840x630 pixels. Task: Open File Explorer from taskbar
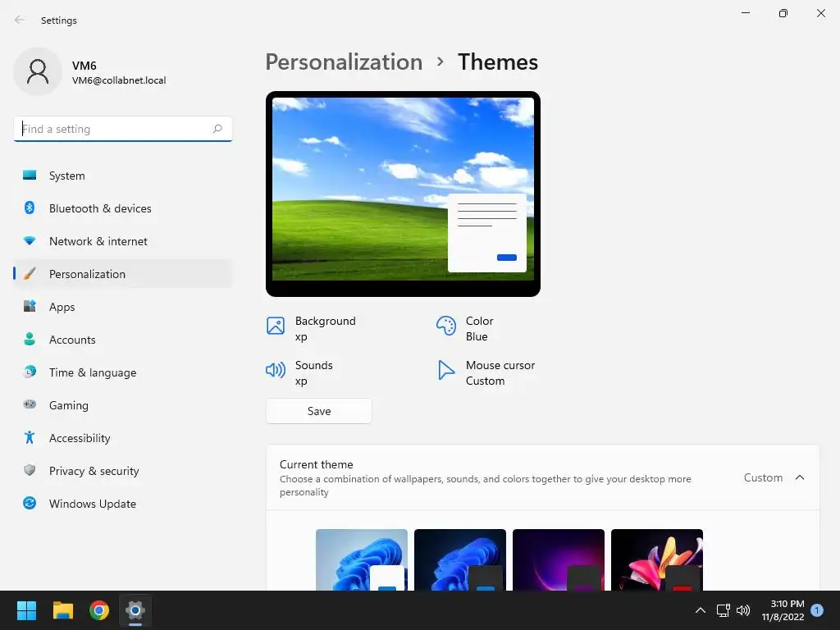[x=62, y=610]
